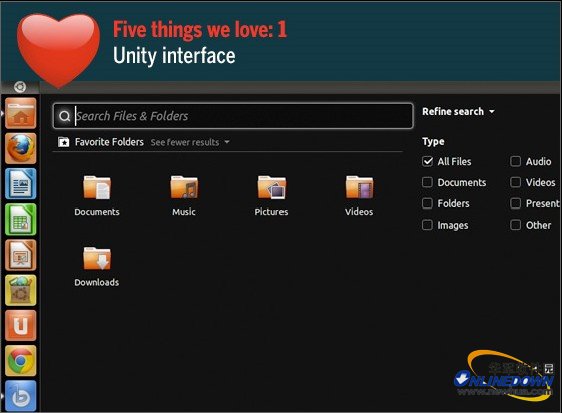Launch Google Chrome from the launcher
The width and height of the screenshot is (562, 413).
[21, 361]
